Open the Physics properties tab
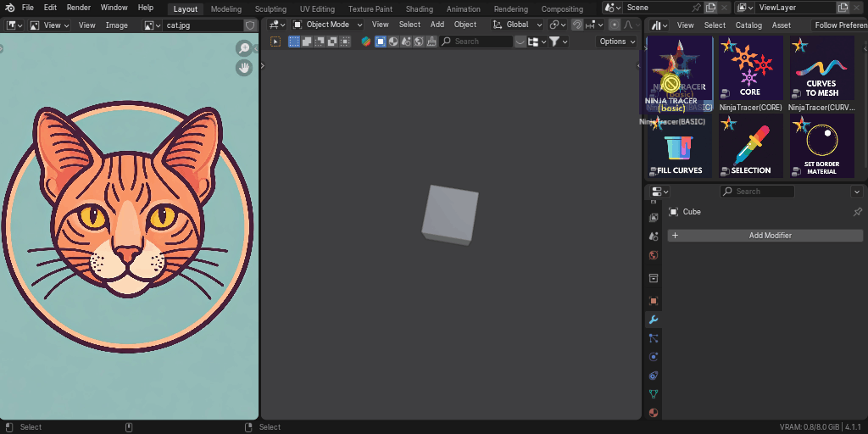868x434 pixels. 654,357
